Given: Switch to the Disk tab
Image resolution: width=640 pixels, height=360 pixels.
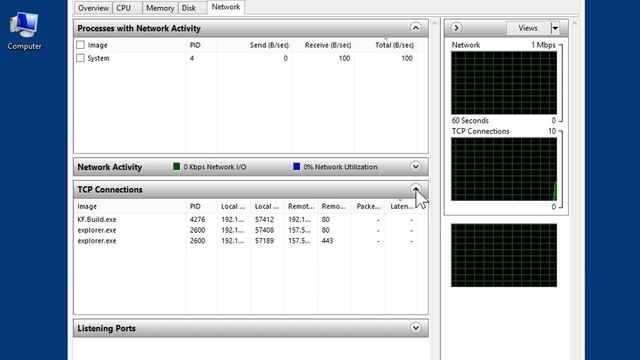Looking at the screenshot, I should (189, 8).
